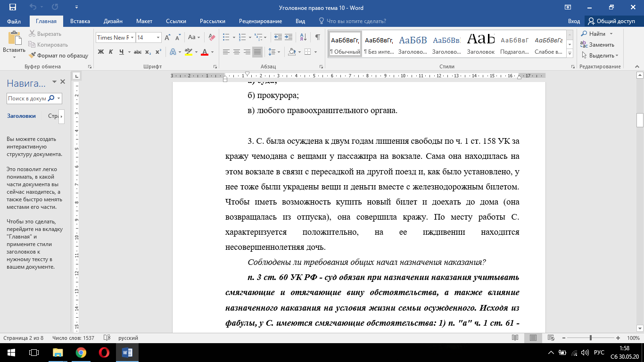Click 'Что вы хотите сделать?' search box
This screenshot has width=644, height=362.
tap(353, 21)
